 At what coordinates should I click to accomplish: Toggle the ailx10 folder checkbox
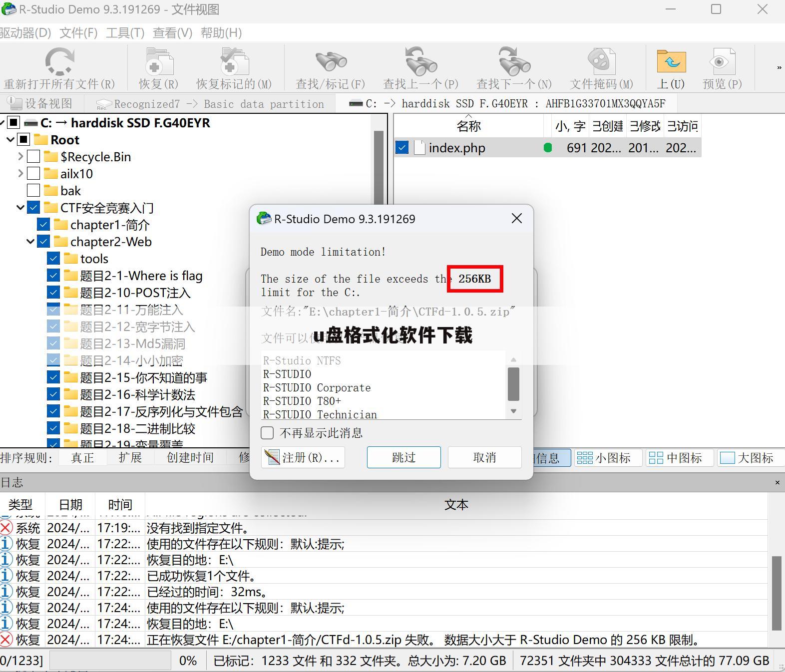33,174
